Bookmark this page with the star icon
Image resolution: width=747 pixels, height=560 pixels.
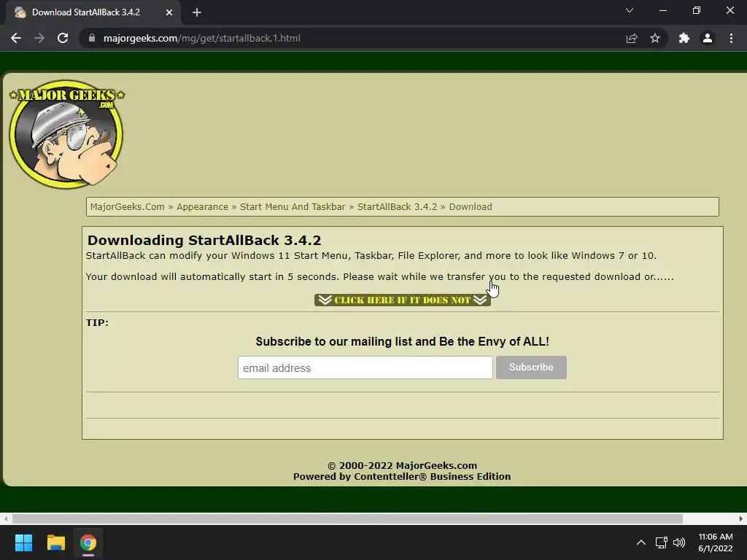click(x=655, y=38)
